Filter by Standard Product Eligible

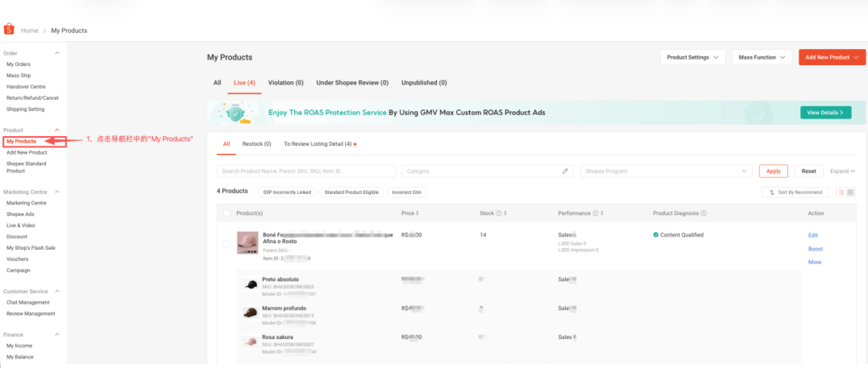click(x=351, y=192)
